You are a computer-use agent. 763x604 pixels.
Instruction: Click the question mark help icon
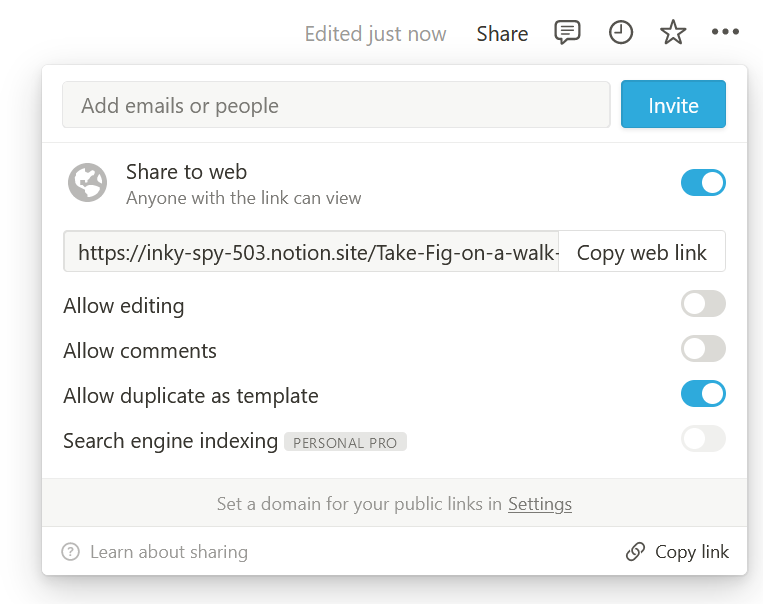(x=70, y=552)
